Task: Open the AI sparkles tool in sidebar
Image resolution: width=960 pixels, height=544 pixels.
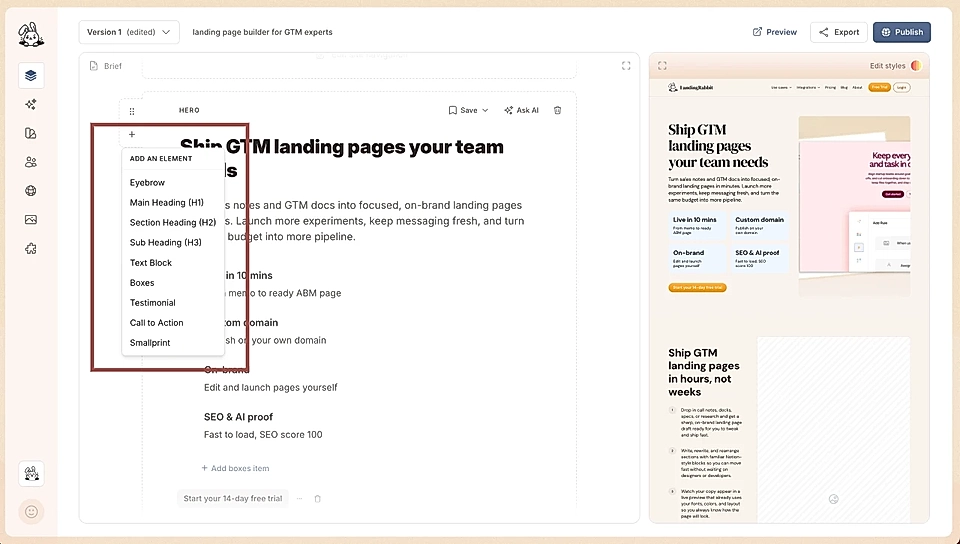Action: pyautogui.click(x=31, y=105)
